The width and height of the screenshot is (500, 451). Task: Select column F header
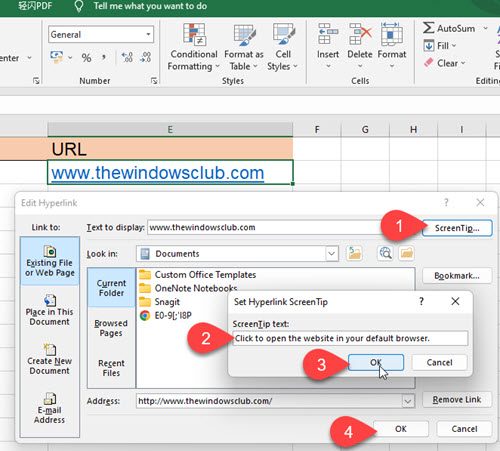click(x=317, y=129)
